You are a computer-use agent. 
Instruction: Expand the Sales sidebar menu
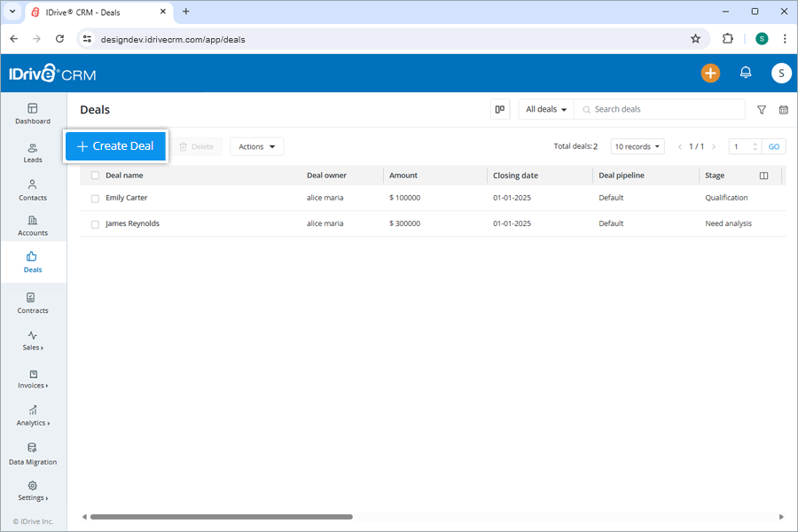click(33, 341)
